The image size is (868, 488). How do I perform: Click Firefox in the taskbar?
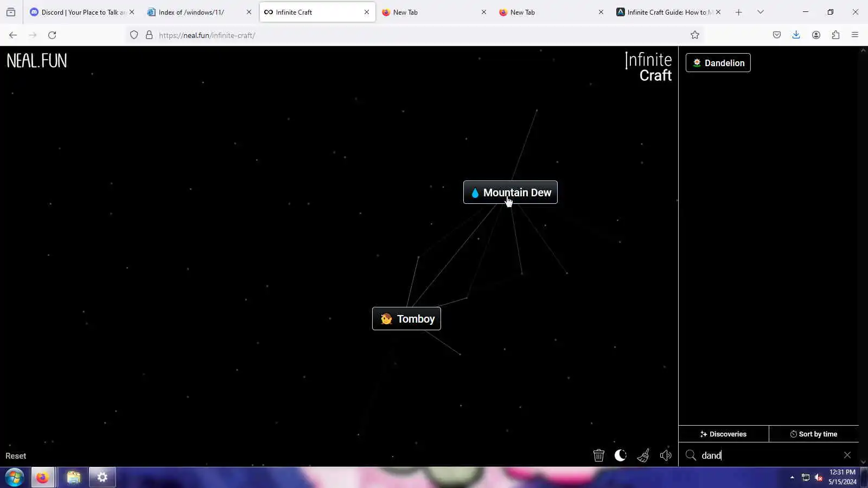coord(42,477)
